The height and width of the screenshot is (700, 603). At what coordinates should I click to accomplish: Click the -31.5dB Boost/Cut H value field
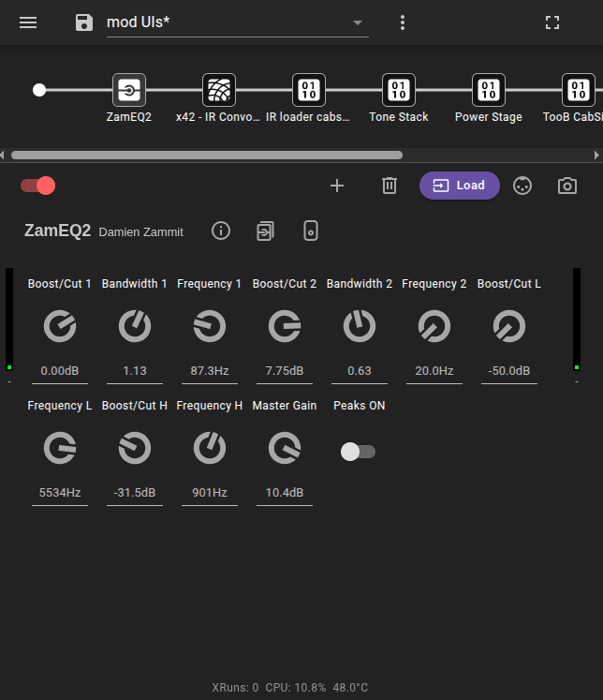135,493
